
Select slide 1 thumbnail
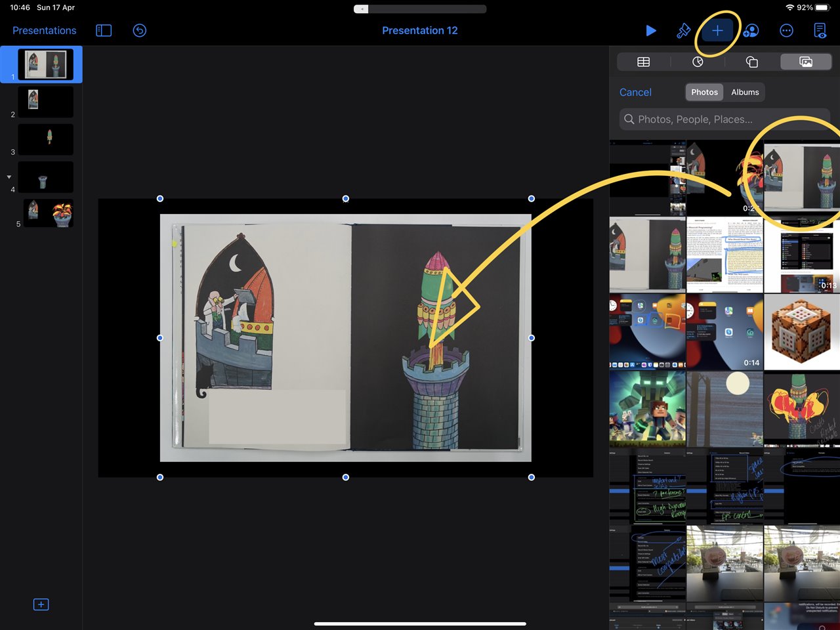[45, 64]
